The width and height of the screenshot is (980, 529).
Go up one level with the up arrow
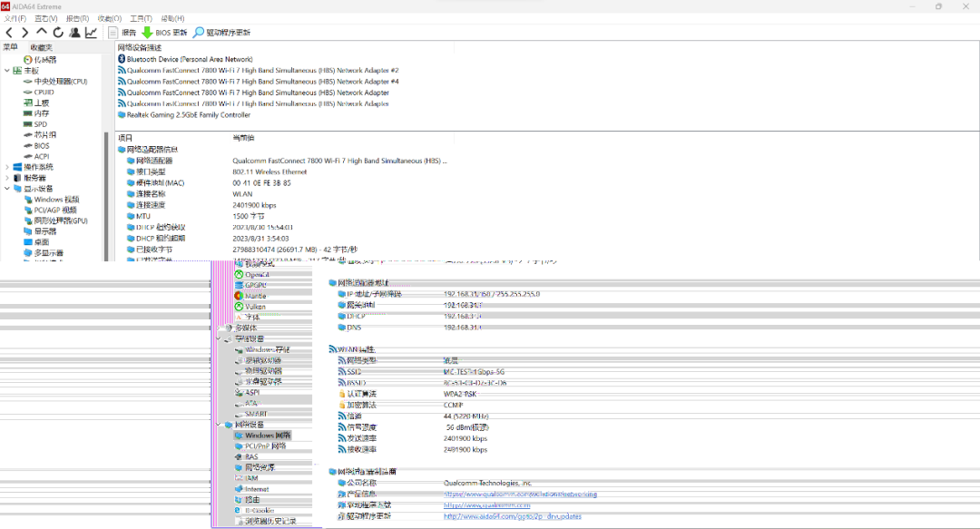[x=41, y=32]
